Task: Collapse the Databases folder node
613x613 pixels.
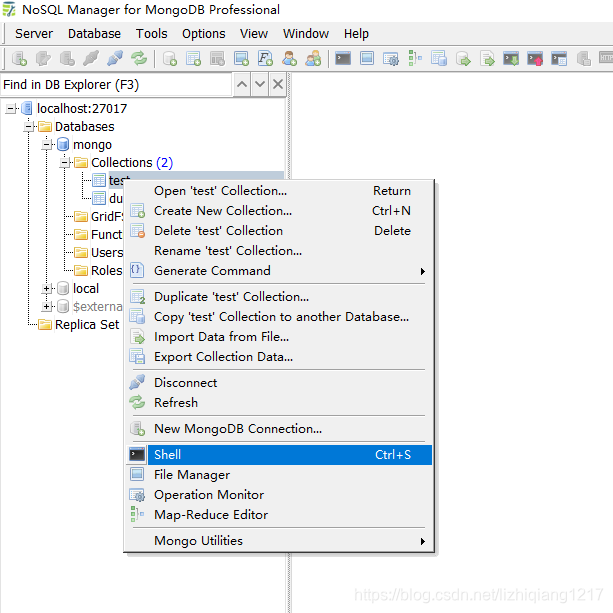Action: pyautogui.click(x=29, y=127)
